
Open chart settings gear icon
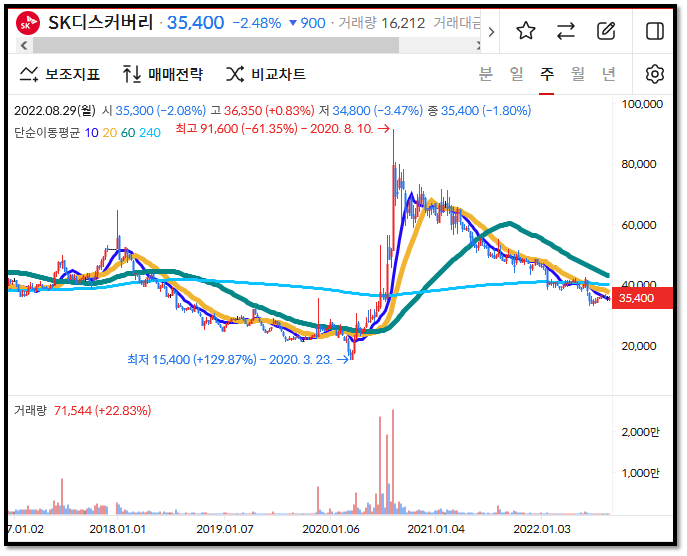[x=655, y=74]
